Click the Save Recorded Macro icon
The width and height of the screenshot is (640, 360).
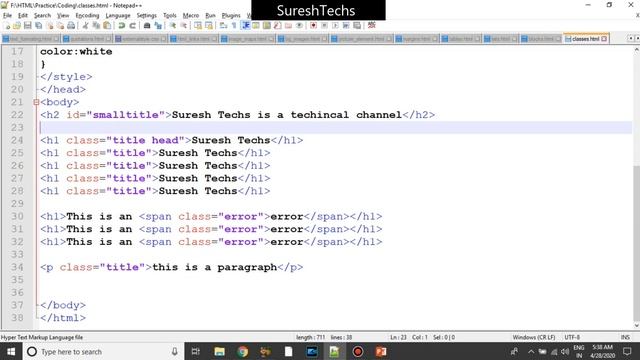(x=357, y=26)
